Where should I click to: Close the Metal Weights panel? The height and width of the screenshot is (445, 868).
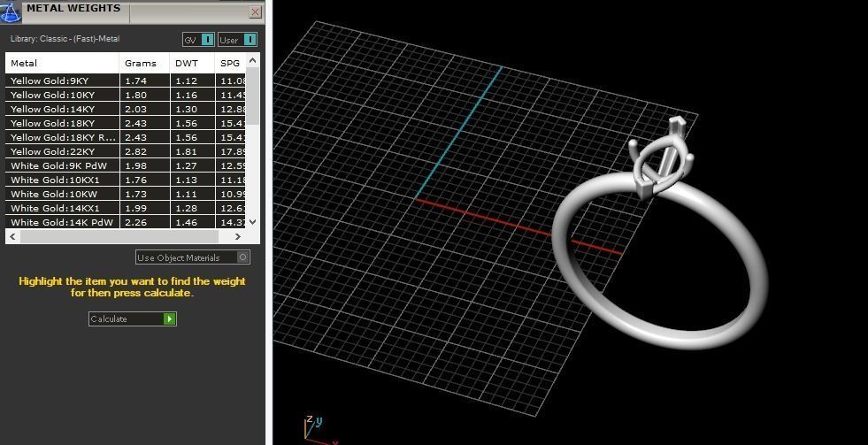255,12
